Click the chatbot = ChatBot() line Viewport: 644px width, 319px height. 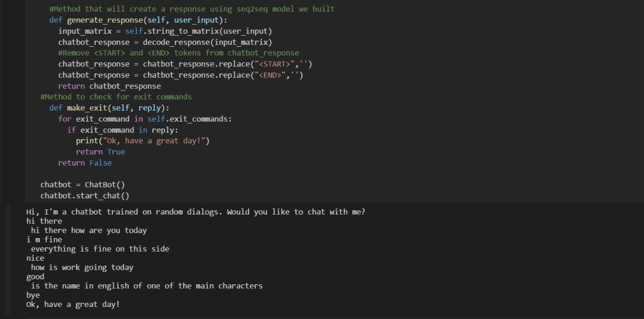point(83,185)
